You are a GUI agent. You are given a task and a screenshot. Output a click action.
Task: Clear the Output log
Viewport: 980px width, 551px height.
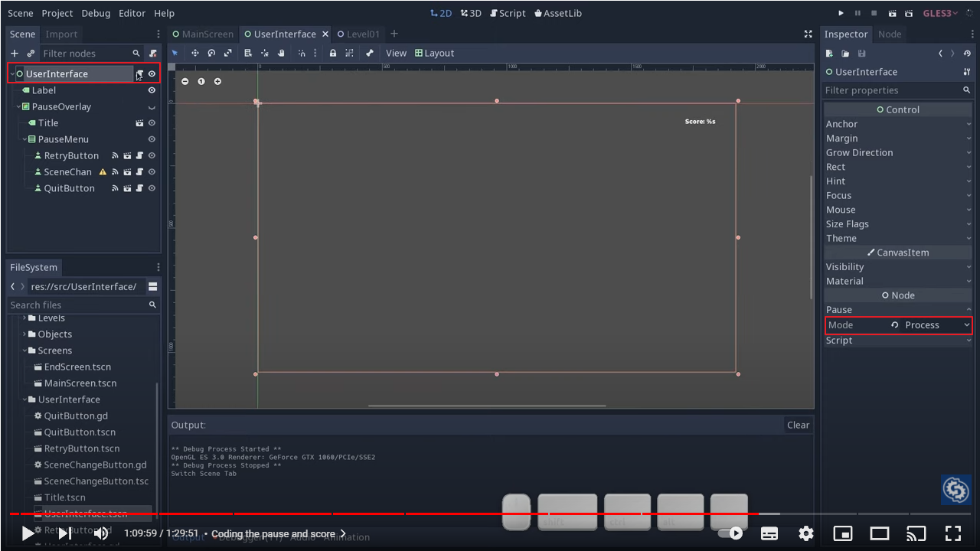pos(799,425)
